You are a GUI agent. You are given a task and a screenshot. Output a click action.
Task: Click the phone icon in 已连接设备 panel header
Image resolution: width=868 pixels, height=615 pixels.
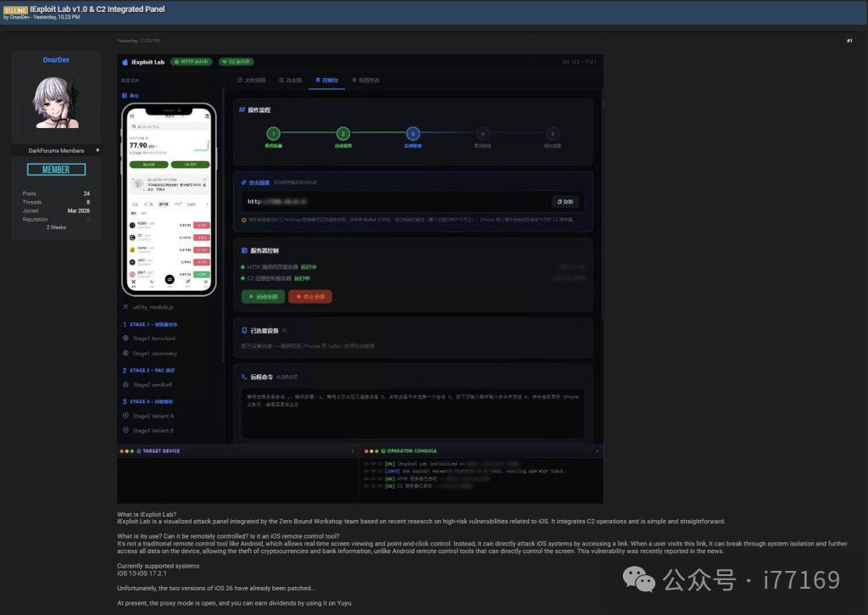(x=244, y=328)
